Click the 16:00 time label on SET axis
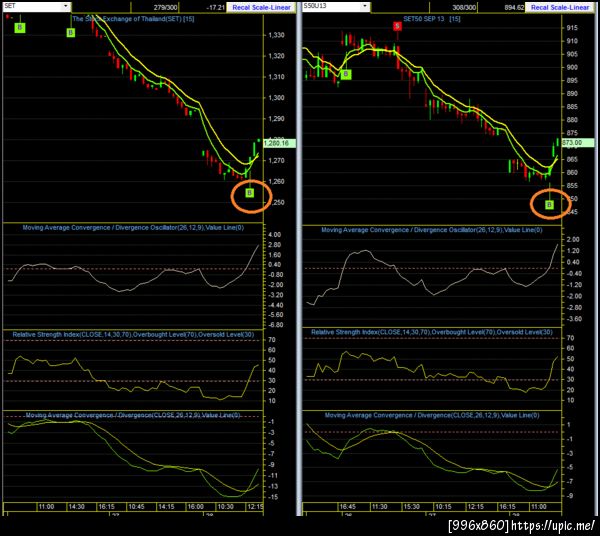Screen dimensions: 600x536 pyautogui.click(x=195, y=507)
